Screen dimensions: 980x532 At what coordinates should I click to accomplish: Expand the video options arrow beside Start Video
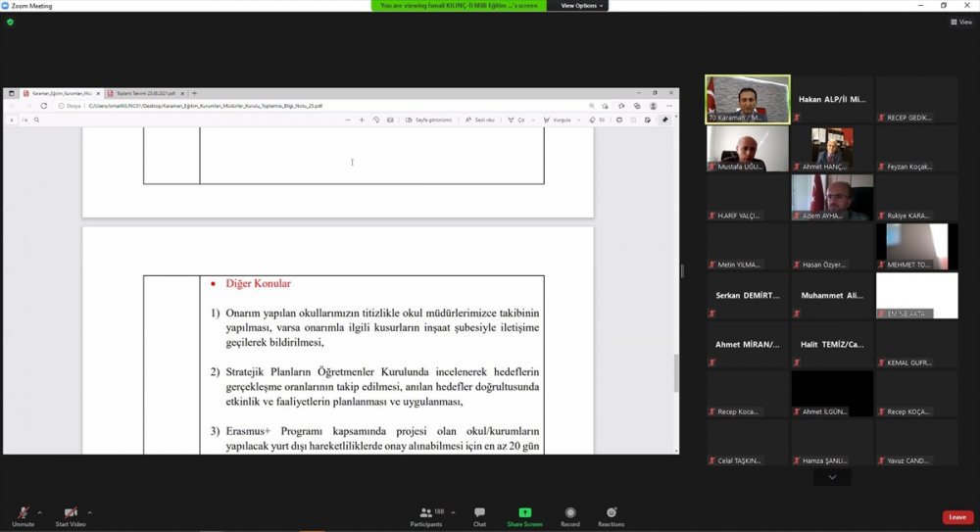click(89, 512)
